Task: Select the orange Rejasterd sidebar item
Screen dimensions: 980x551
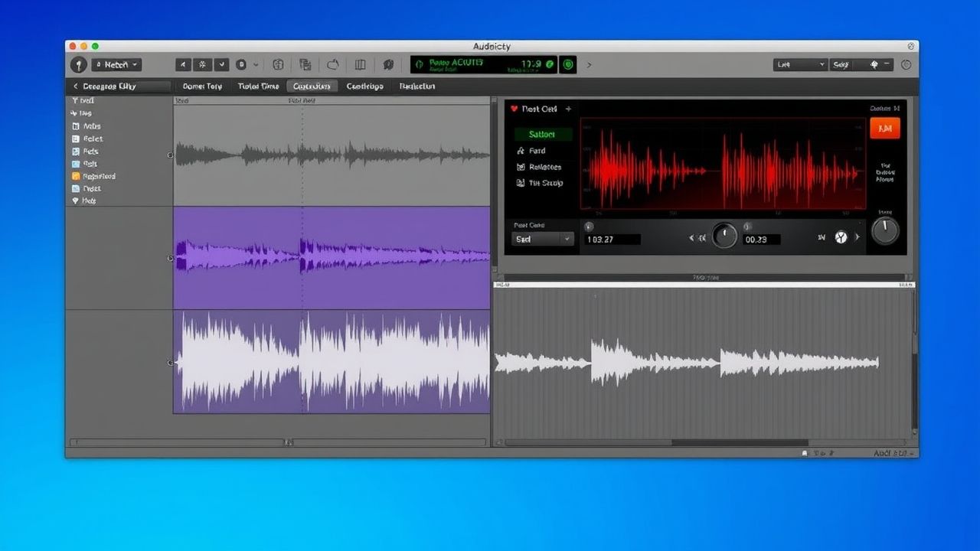Action: pyautogui.click(x=93, y=176)
